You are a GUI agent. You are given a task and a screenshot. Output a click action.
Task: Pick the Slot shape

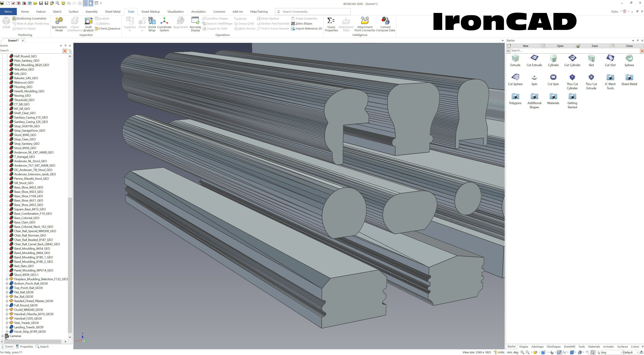pos(591,61)
